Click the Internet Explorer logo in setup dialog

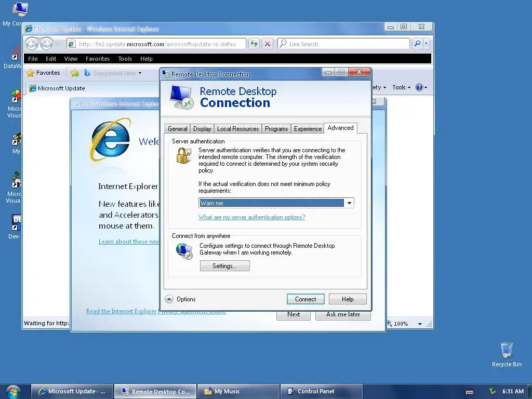point(110,139)
